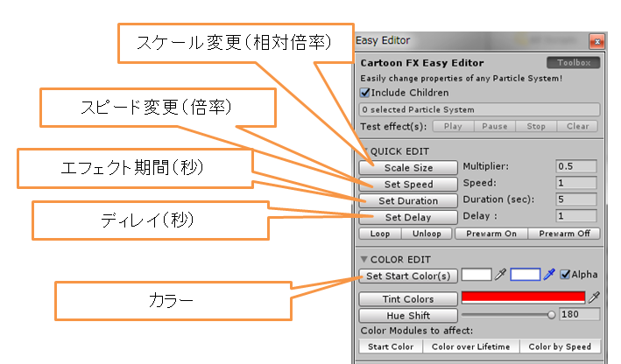Apply Set Delay
621x364 pixels.
(408, 217)
